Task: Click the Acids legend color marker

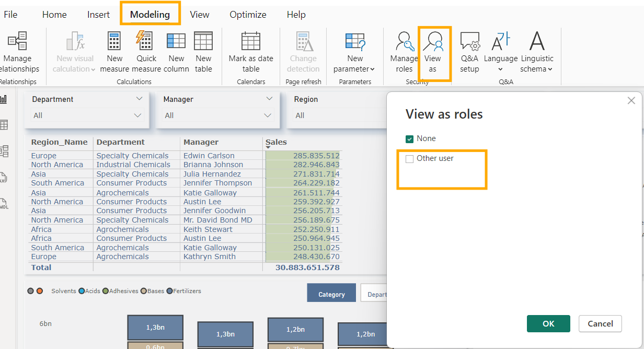Action: coord(82,291)
